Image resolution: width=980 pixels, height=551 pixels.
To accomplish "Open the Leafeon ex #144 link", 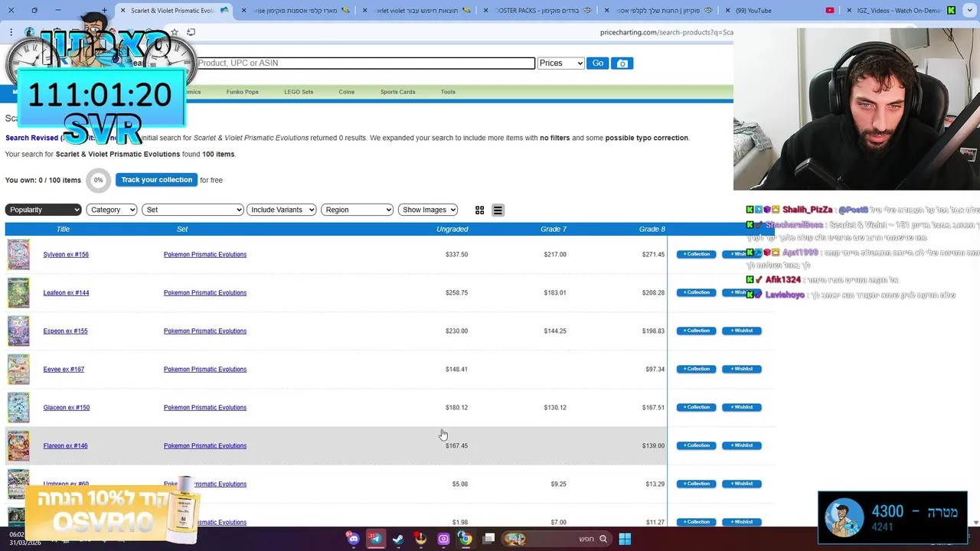I will point(66,293).
